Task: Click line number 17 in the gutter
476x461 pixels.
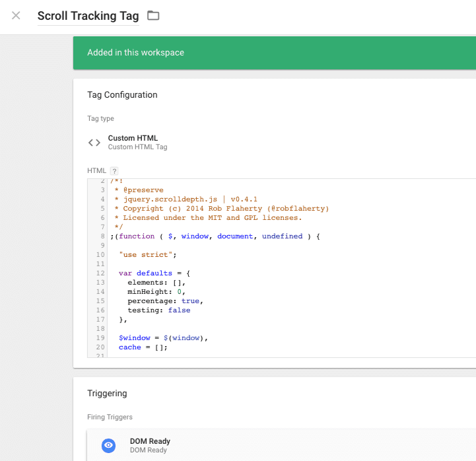Action: coord(100,320)
